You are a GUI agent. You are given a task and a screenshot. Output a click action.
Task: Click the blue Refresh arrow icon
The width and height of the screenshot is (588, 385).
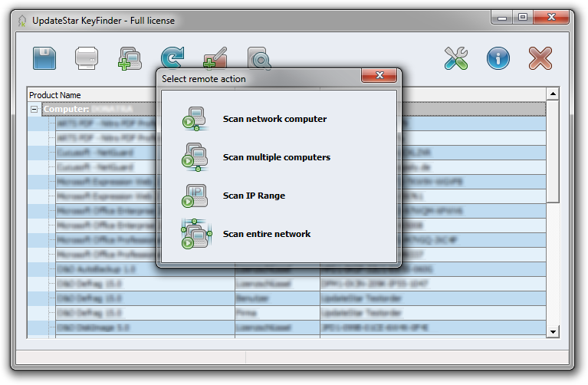click(172, 58)
